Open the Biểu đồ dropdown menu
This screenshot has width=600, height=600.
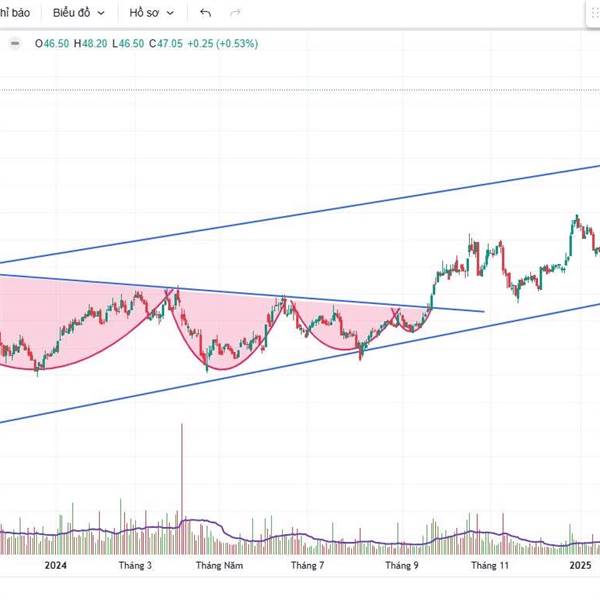[78, 13]
